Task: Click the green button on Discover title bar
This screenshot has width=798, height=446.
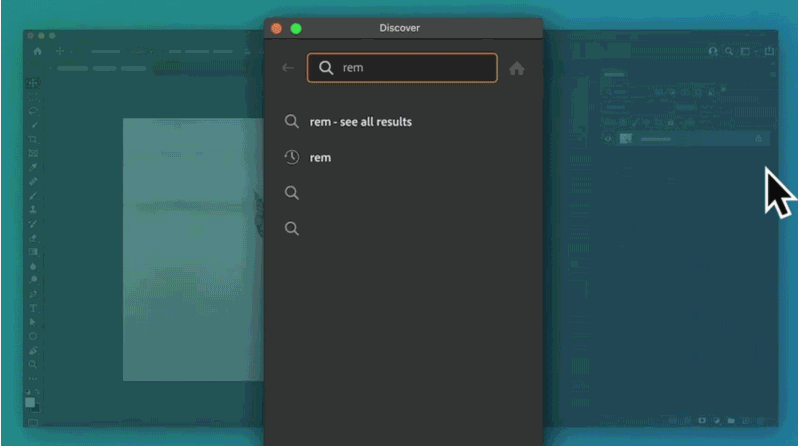Action: 296,29
